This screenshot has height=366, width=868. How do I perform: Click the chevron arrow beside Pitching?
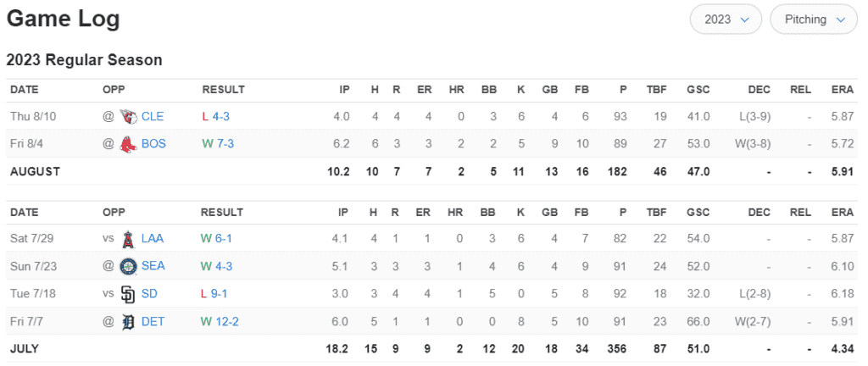pos(840,19)
